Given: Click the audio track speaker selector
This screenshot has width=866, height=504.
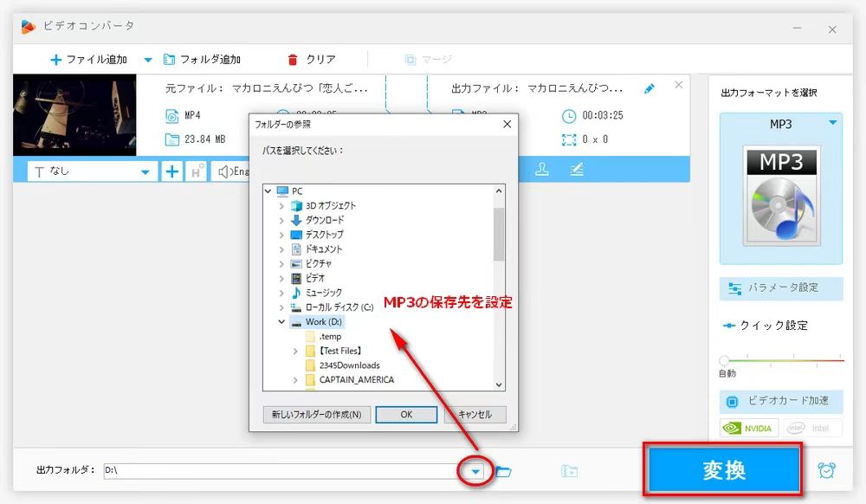Looking at the screenshot, I should [x=232, y=171].
